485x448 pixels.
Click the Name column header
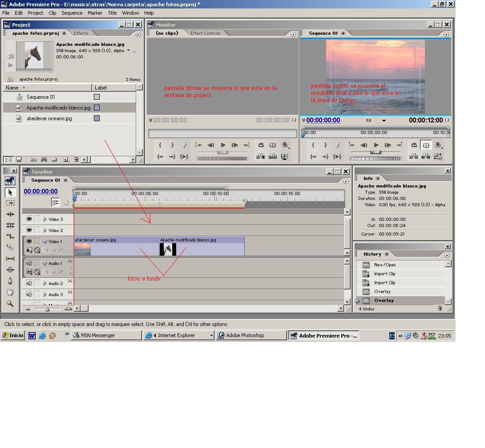coord(47,88)
